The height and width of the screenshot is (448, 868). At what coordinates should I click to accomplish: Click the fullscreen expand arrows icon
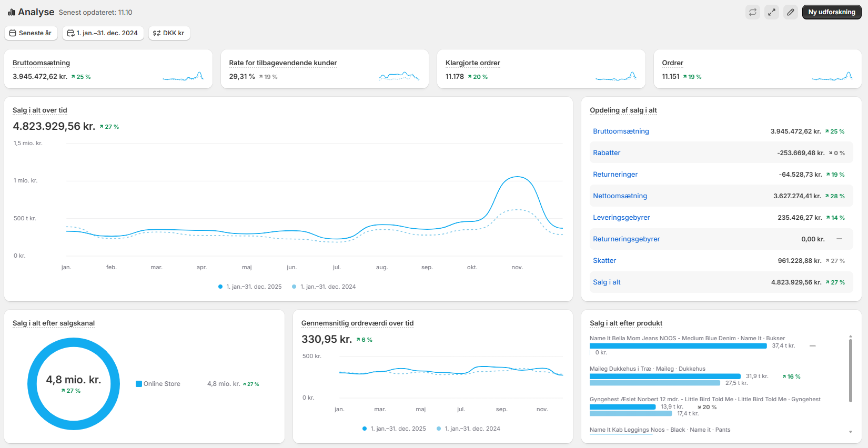(x=772, y=12)
